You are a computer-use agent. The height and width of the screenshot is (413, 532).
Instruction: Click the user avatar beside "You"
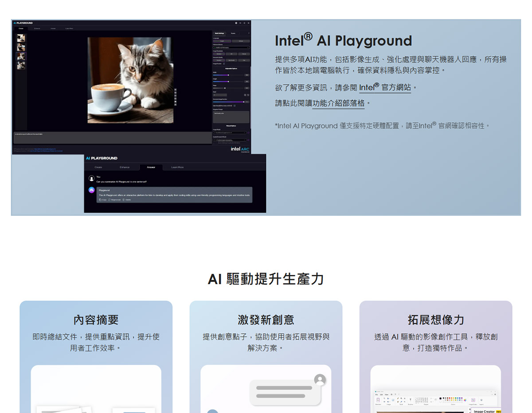(x=92, y=178)
